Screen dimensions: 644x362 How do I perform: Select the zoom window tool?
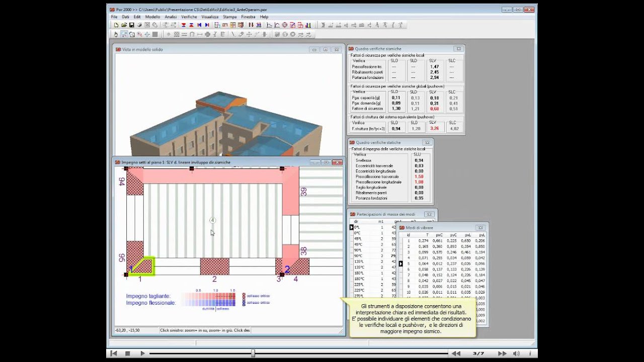click(124, 34)
